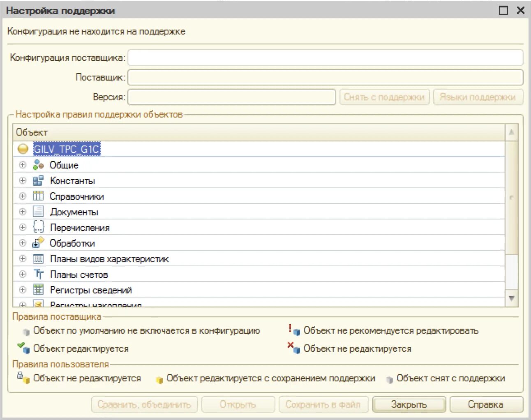Click supplier legend red-cross icon 'Объект не редактируется'
This screenshot has width=531, height=420.
[x=294, y=348]
